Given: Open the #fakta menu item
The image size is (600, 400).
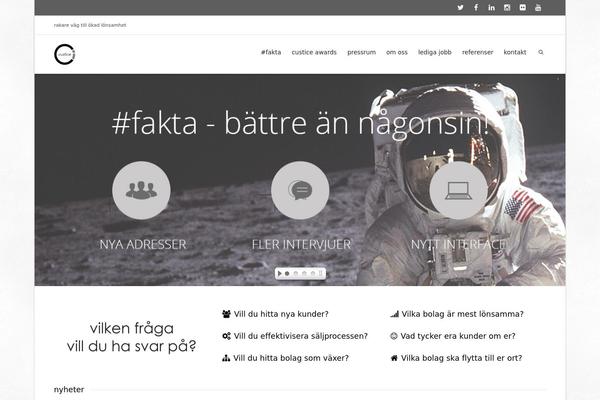Looking at the screenshot, I should pos(271,52).
